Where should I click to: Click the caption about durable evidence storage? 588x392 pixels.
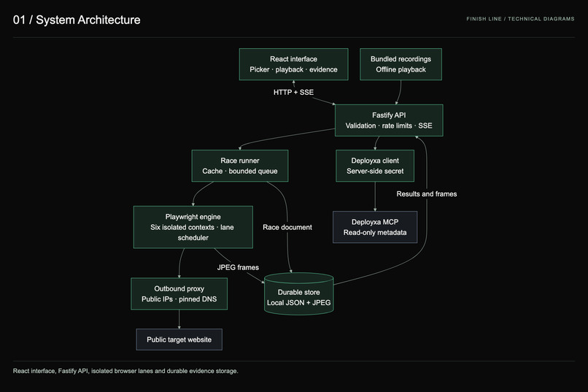tap(125, 371)
